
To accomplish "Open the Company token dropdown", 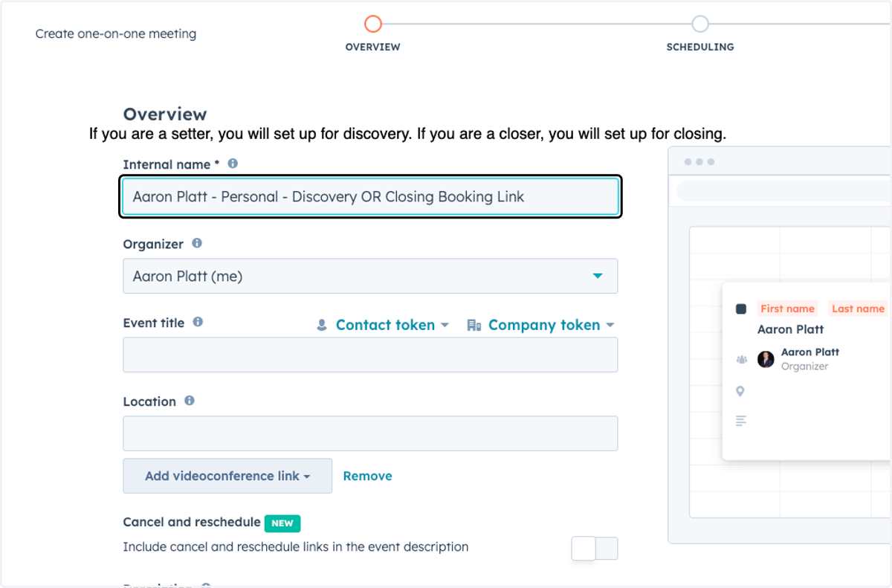I will point(540,325).
